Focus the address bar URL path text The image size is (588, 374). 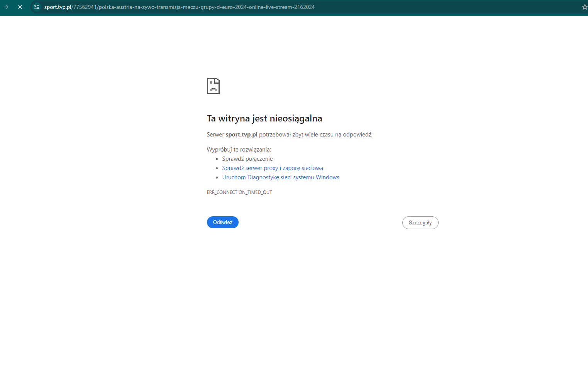193,7
